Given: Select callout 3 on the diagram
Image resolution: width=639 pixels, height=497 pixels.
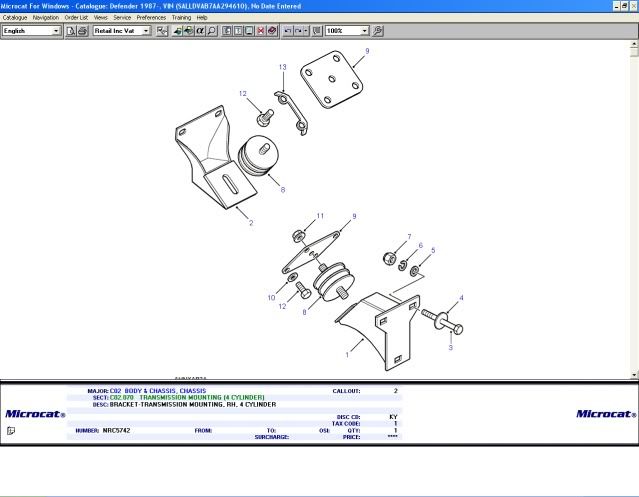Looking at the screenshot, I should (x=450, y=347).
